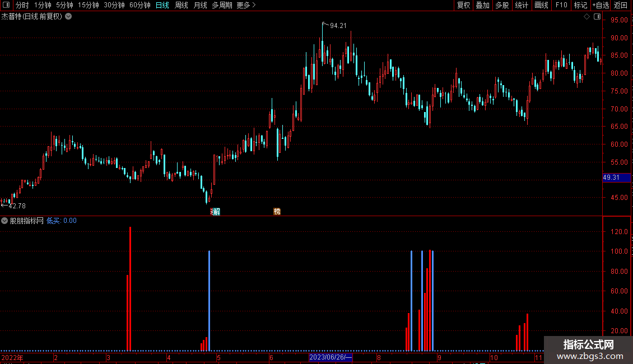This screenshot has height=364, width=633.
Task: Select the 30分钟 period
Action: click(x=114, y=5)
